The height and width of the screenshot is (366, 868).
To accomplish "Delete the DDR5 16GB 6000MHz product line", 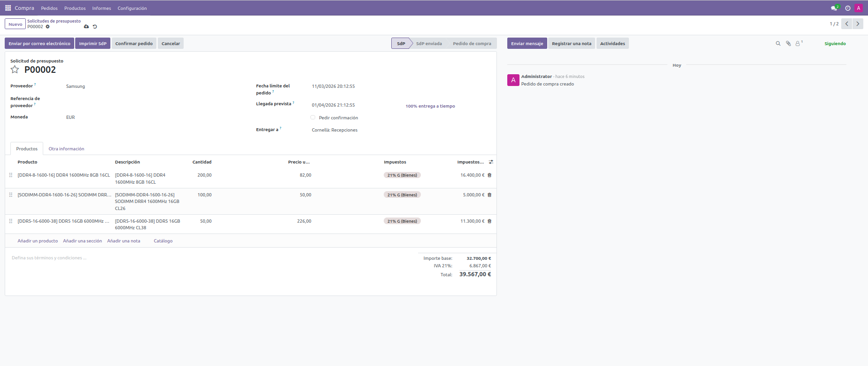I will 489,221.
